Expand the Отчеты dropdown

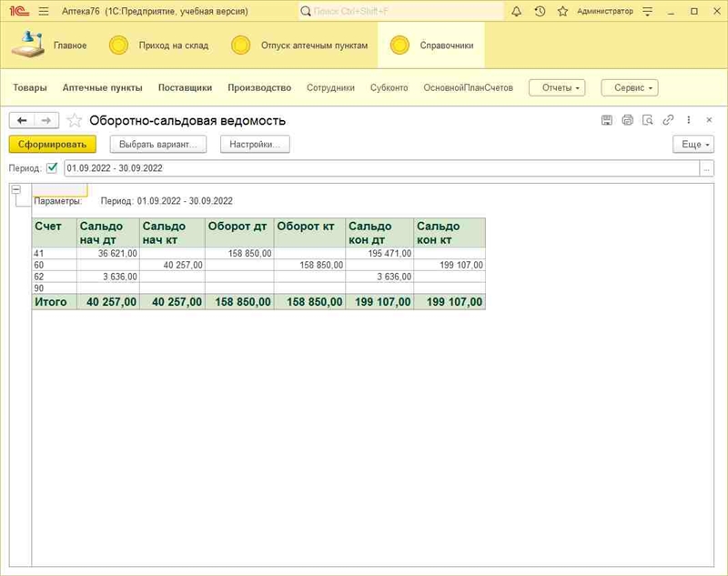557,87
